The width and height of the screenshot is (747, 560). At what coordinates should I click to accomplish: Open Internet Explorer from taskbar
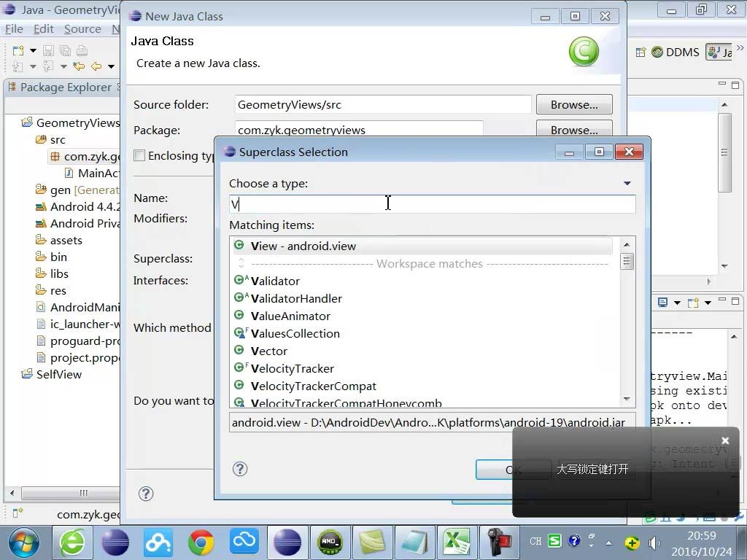pos(72,542)
